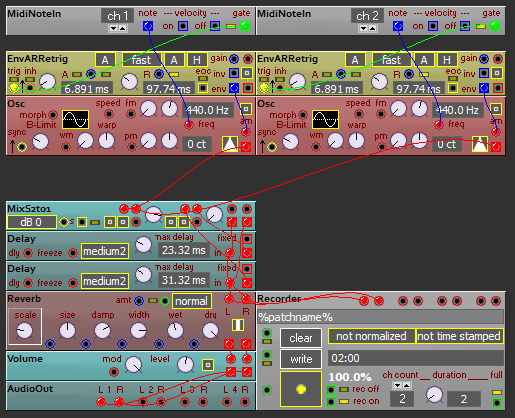Click the blue env output on the left EnvARRetrig
The width and height of the screenshot is (515, 418).
[x=234, y=88]
